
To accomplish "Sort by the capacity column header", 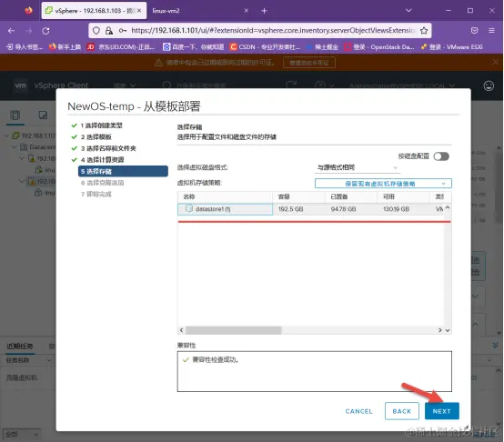I will 298,196.
